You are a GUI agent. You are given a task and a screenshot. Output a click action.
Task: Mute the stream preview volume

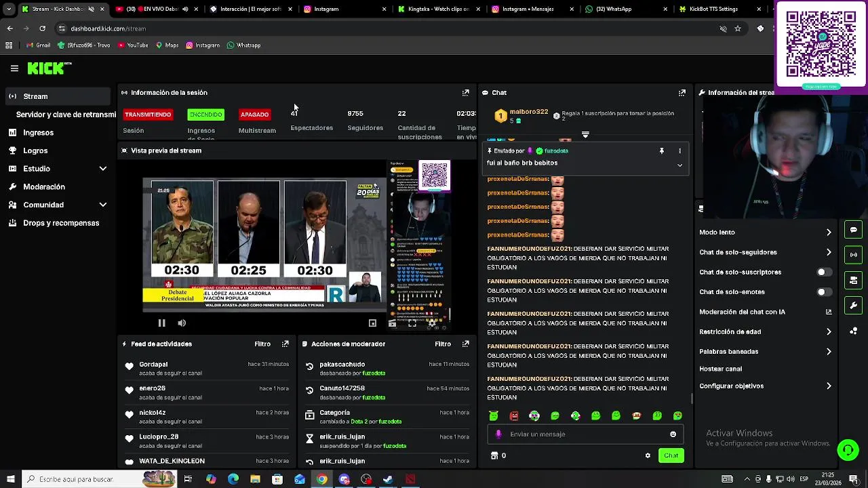tap(182, 323)
